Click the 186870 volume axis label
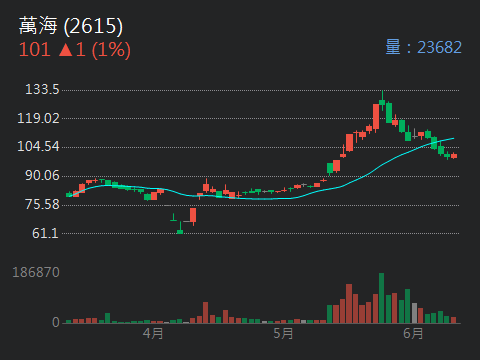Viewport: 480px width, 360px height. pyautogui.click(x=36, y=273)
